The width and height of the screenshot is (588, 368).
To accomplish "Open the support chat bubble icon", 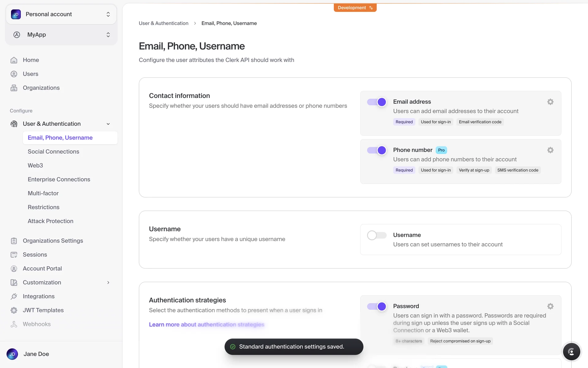I will tap(571, 352).
